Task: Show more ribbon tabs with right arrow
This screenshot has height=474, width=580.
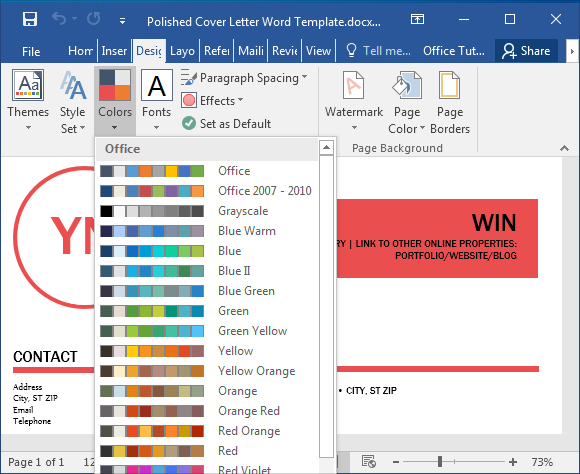Action: click(572, 51)
